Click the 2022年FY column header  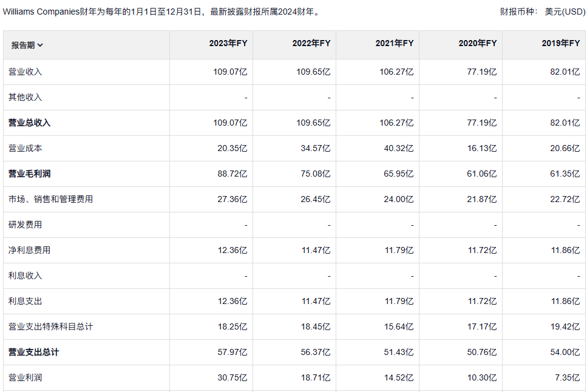[x=311, y=43]
